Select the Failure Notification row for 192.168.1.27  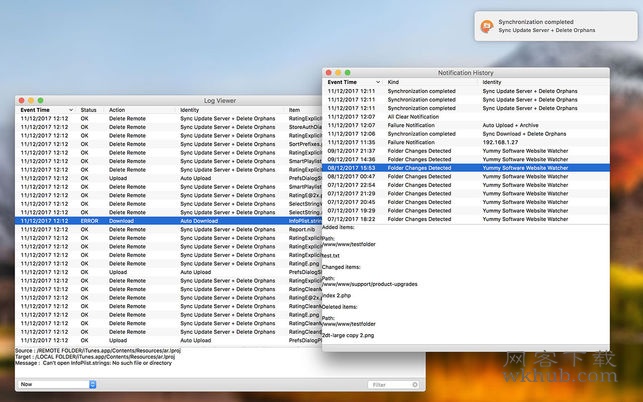tap(465, 142)
